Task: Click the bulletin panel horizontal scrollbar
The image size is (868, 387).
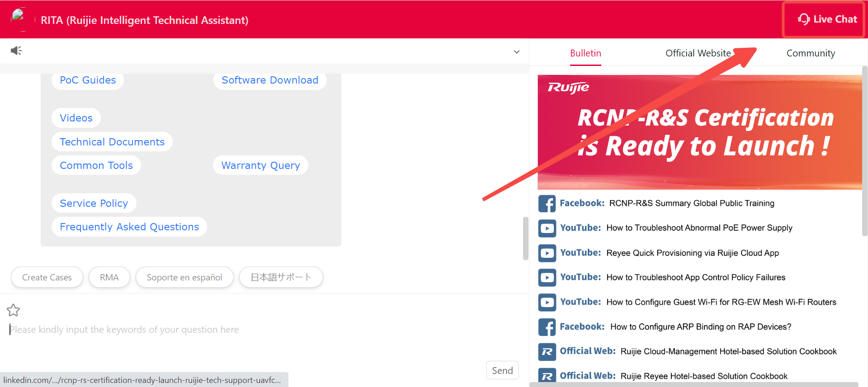Action: coord(694,384)
